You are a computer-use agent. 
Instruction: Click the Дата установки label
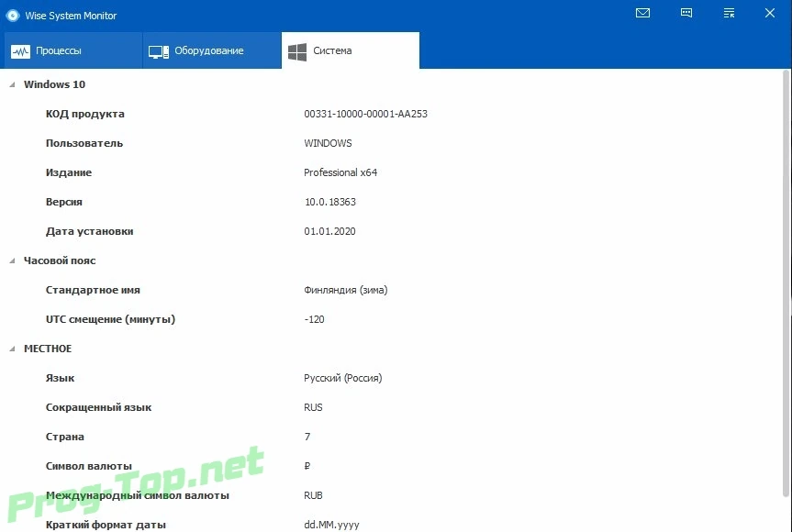click(x=89, y=231)
